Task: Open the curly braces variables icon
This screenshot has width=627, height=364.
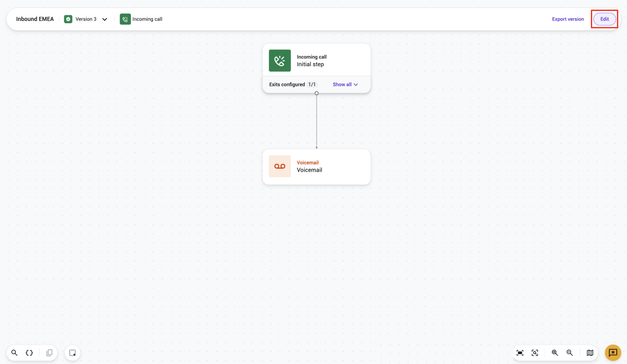Action: click(29, 353)
